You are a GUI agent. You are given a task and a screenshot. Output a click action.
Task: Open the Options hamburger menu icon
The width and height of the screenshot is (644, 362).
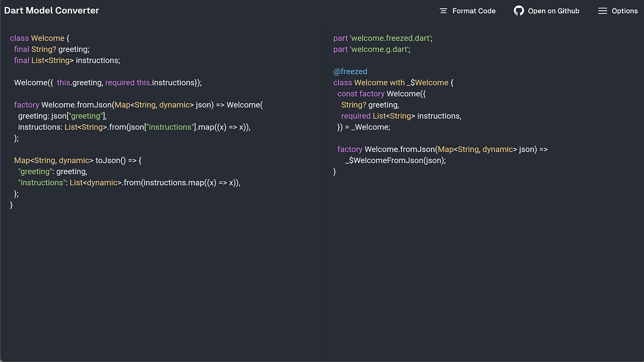[603, 10]
